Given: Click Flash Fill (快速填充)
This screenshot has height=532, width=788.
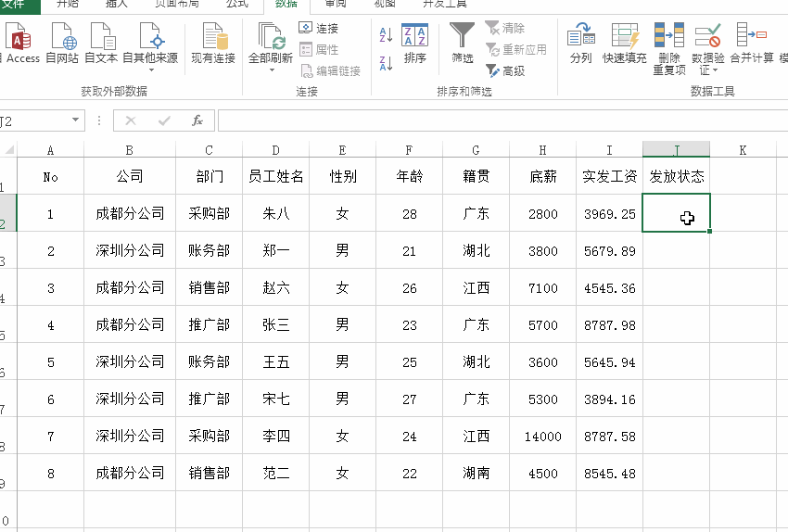Looking at the screenshot, I should (x=625, y=44).
